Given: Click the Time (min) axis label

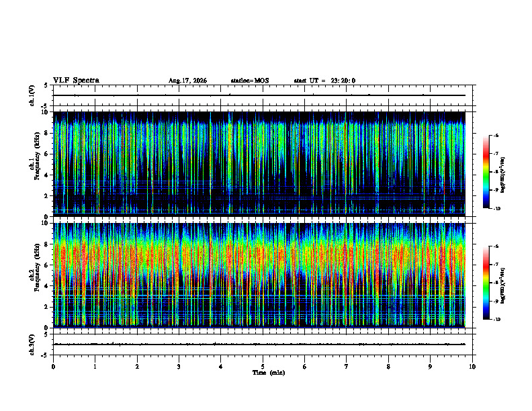Looking at the screenshot, I should coord(269,373).
